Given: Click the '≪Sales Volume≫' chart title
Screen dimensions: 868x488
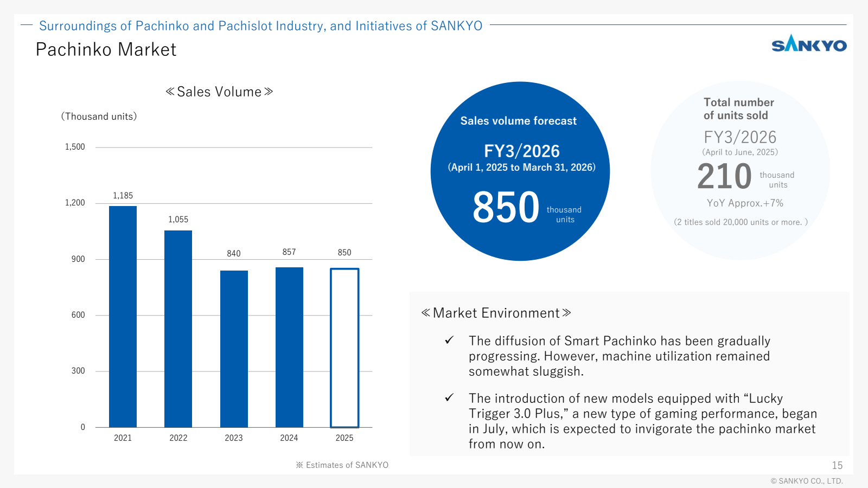Looking at the screenshot, I should pos(219,92).
